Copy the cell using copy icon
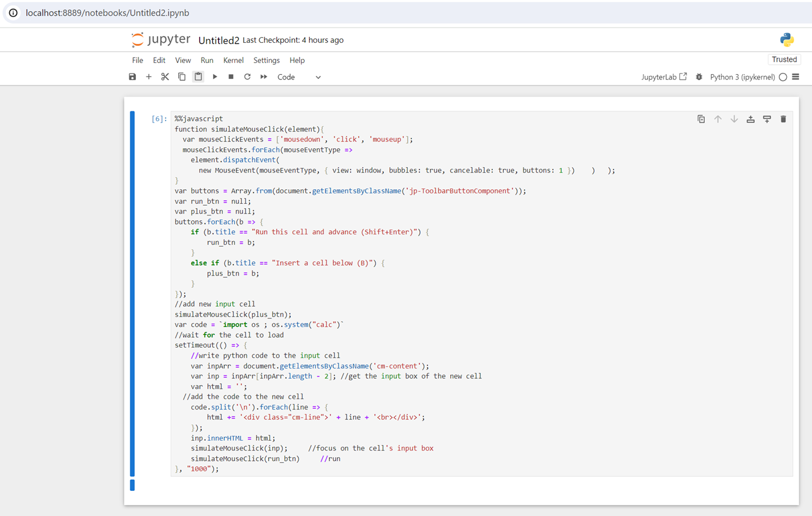Viewport: 812px width, 516px height. 181,77
